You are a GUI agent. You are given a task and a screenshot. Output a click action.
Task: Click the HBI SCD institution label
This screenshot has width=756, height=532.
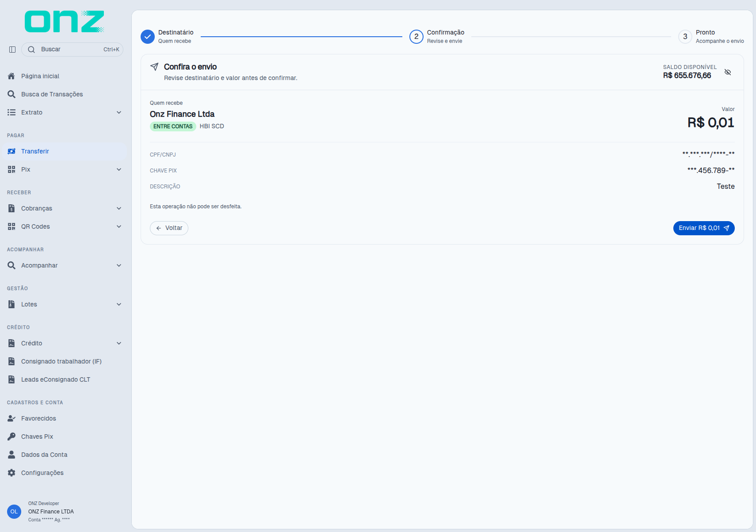pos(212,126)
